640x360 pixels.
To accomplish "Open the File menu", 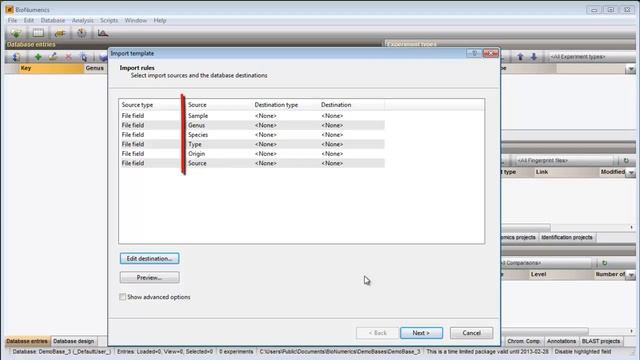I will click(x=12, y=20).
